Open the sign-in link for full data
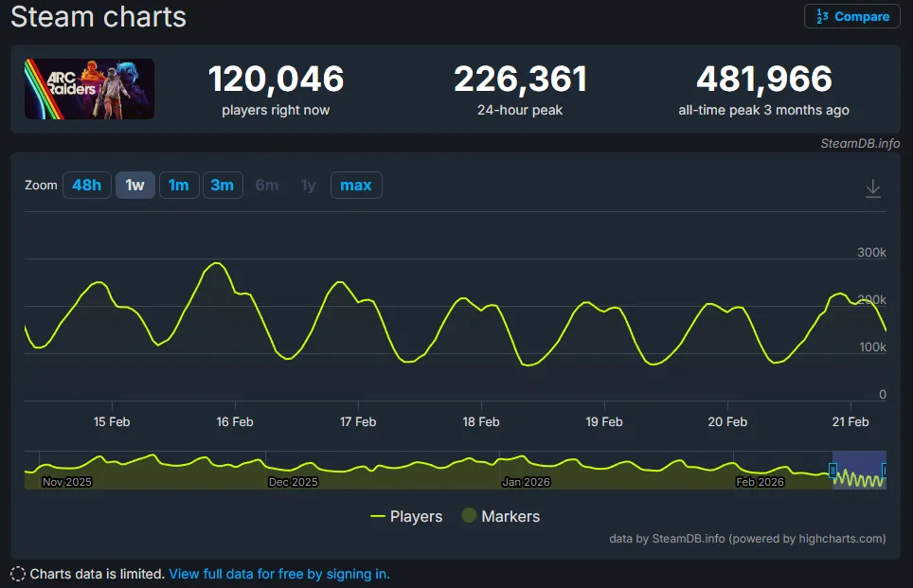This screenshot has width=913, height=588. click(x=279, y=574)
